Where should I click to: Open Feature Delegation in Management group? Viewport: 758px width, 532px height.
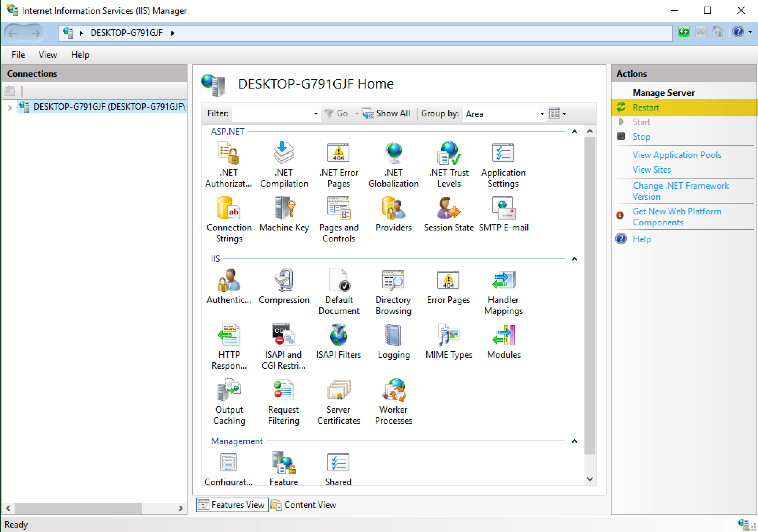[x=284, y=468]
